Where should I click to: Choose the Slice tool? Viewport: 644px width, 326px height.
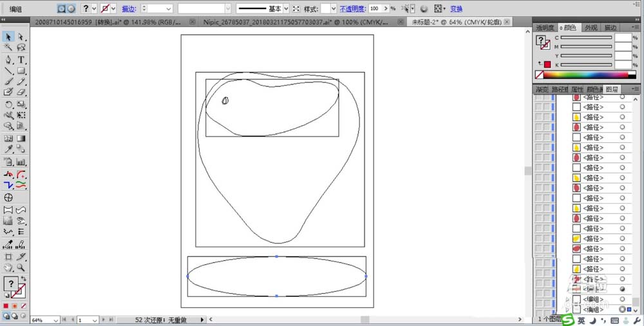pos(21,257)
